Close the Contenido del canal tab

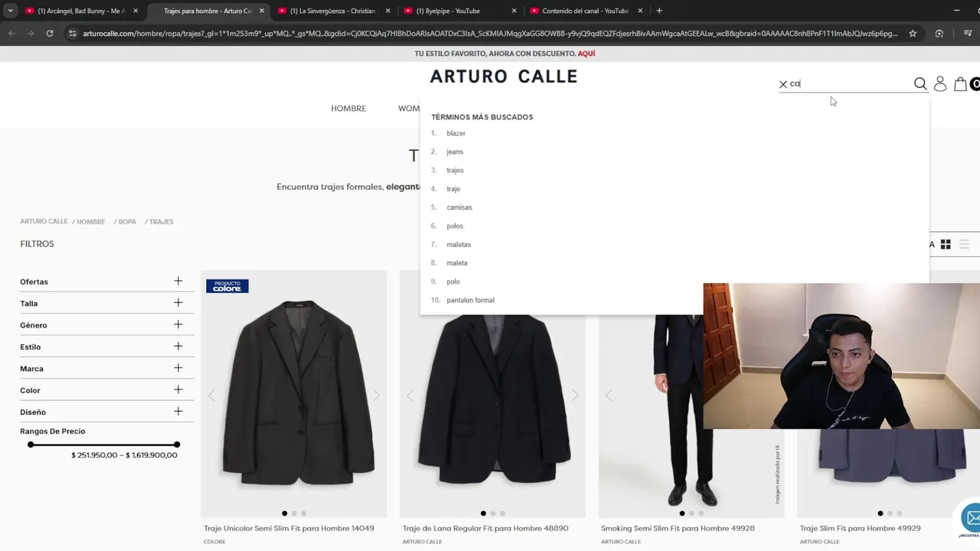tap(640, 11)
